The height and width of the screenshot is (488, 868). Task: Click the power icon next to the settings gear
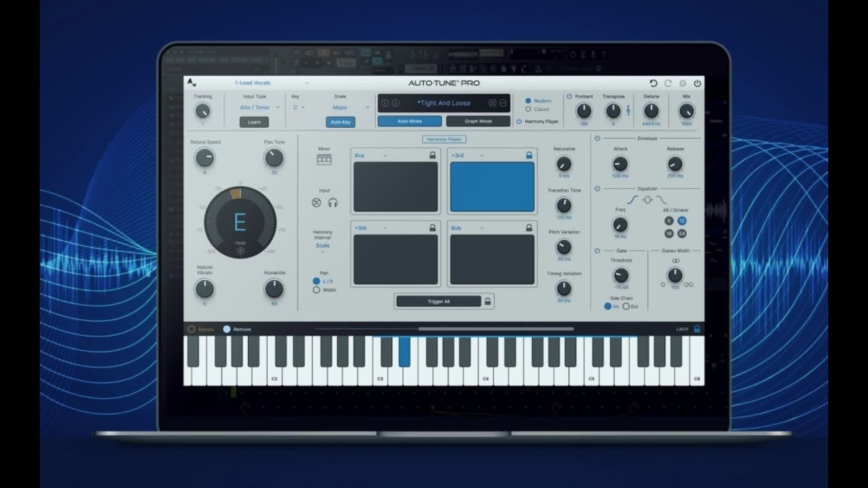(698, 83)
